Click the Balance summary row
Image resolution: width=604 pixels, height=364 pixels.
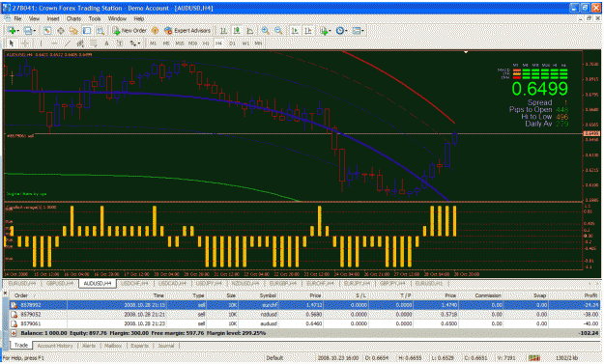pyautogui.click(x=304, y=333)
